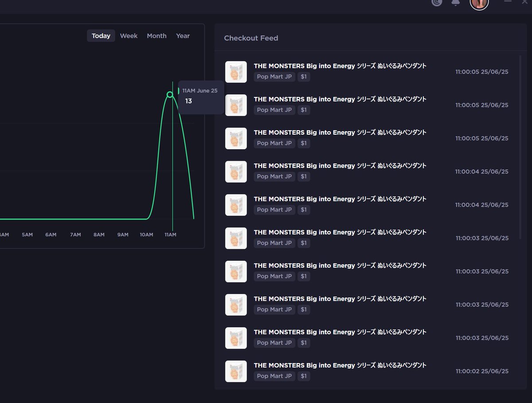The height and width of the screenshot is (403, 532).
Task: Click the circular data point on chart peak
Action: tap(170, 94)
